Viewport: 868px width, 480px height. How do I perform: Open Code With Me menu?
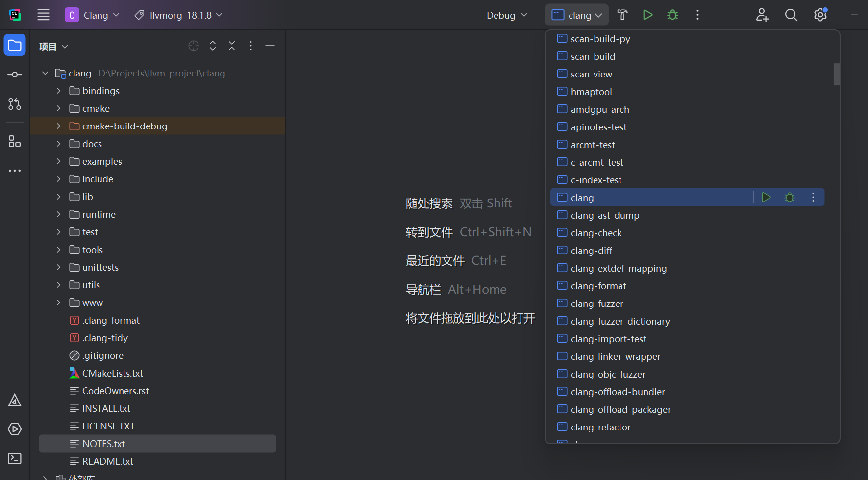[762, 15]
